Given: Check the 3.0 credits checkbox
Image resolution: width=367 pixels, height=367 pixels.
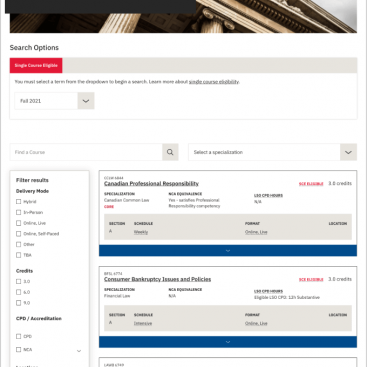Looking at the screenshot, I should click(18, 281).
